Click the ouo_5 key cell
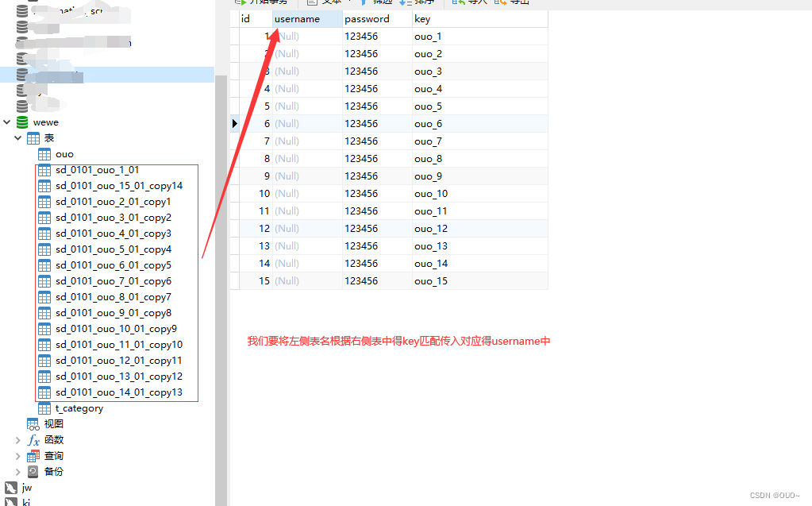This screenshot has height=506, width=812. (480, 106)
